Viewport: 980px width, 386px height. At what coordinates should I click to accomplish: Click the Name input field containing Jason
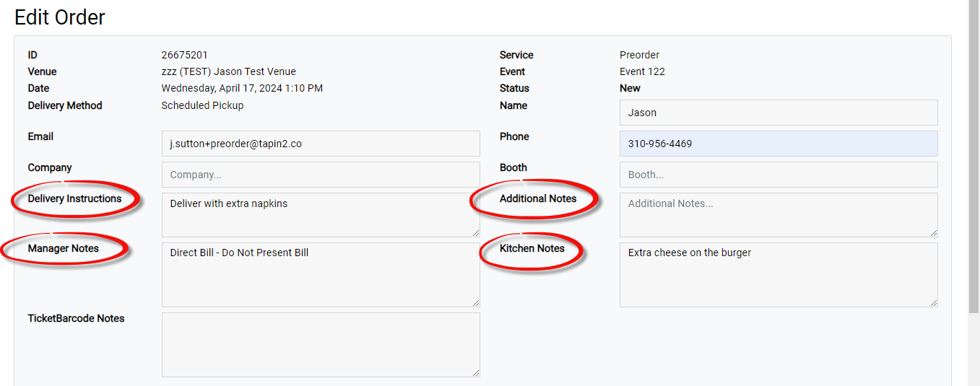[778, 113]
